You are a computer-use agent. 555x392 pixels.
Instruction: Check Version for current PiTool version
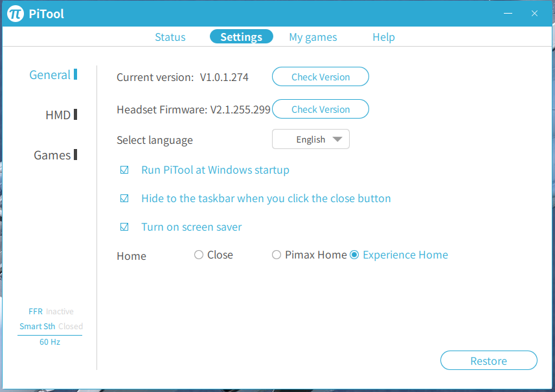coord(321,76)
